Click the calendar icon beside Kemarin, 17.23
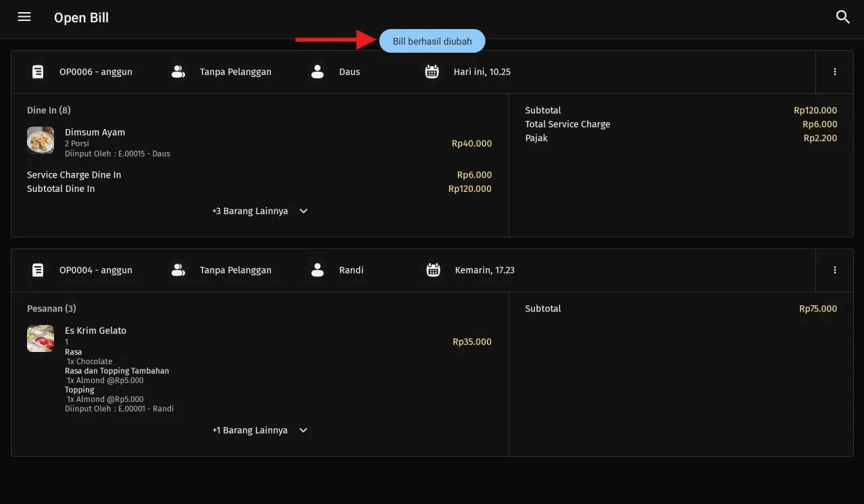864x504 pixels. click(433, 270)
